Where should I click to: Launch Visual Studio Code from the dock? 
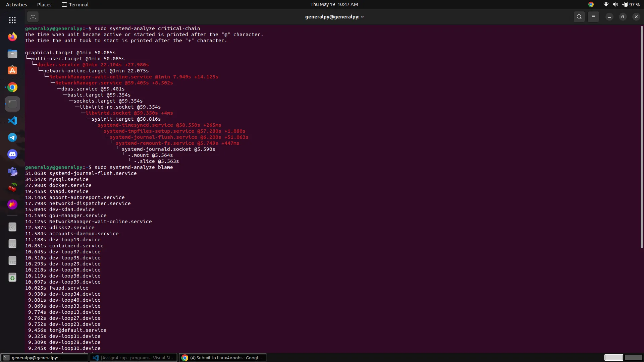click(12, 121)
